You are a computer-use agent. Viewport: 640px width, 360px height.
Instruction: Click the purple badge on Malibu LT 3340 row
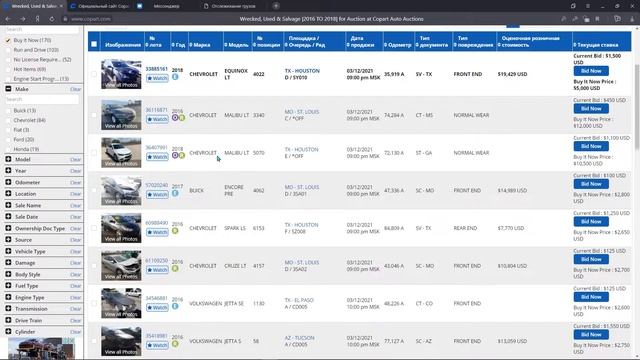(x=175, y=118)
